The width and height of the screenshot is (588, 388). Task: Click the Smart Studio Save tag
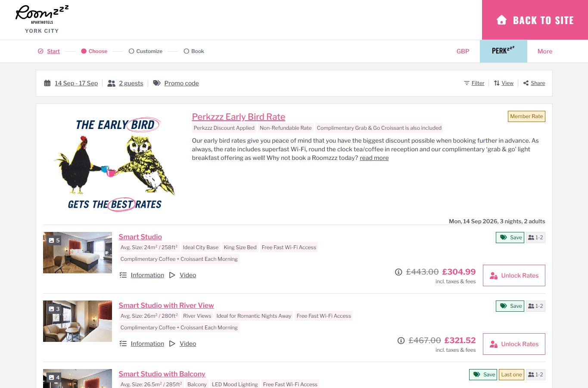pyautogui.click(x=510, y=238)
